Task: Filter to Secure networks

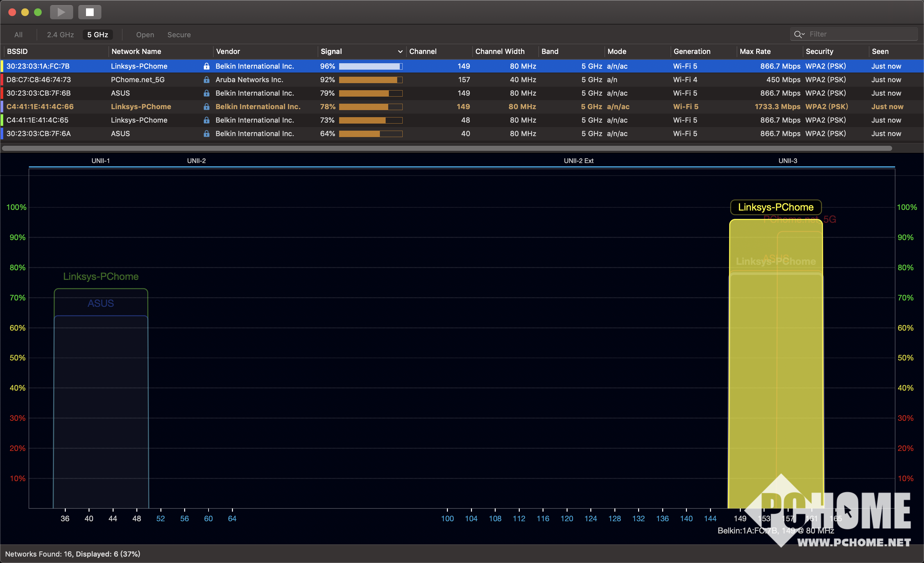Action: tap(179, 35)
